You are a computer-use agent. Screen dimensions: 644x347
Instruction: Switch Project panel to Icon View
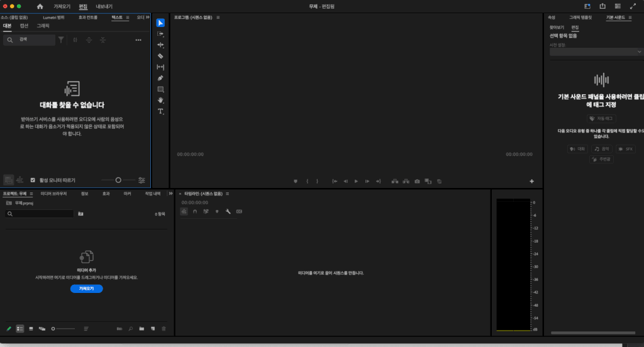click(31, 329)
